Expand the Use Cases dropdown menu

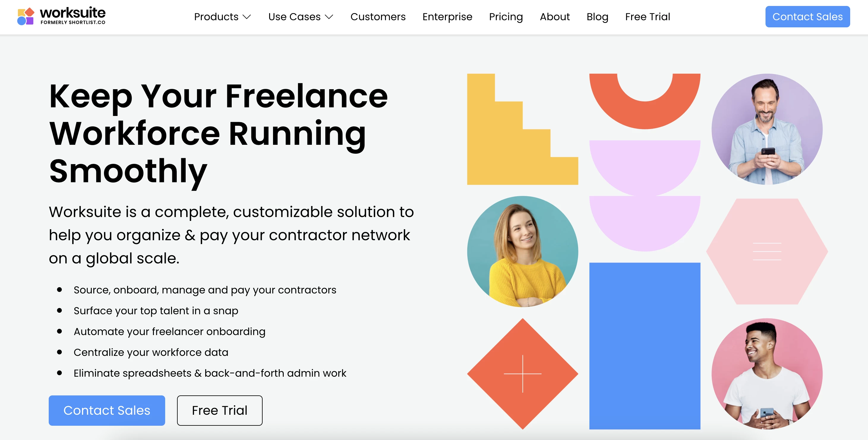coord(301,17)
